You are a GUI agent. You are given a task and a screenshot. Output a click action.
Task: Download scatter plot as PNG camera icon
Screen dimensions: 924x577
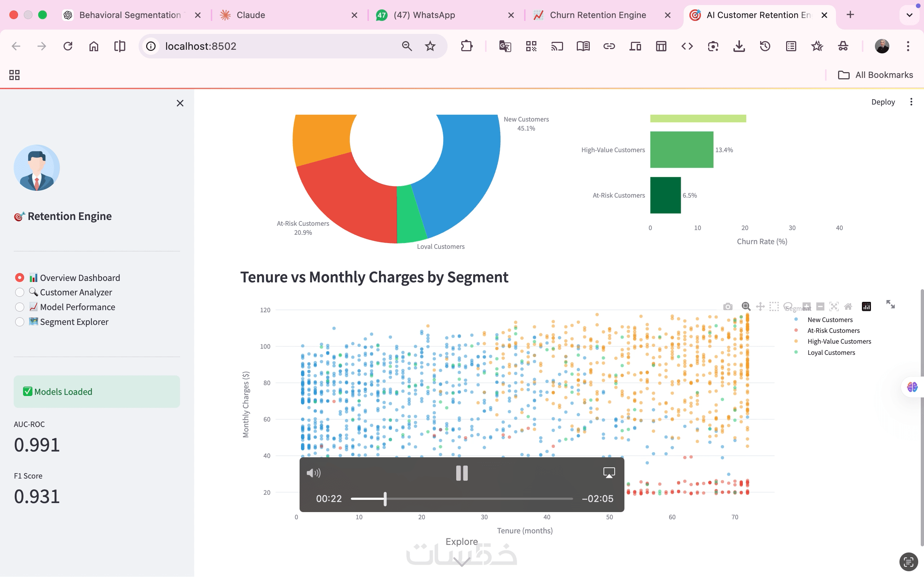tap(728, 307)
